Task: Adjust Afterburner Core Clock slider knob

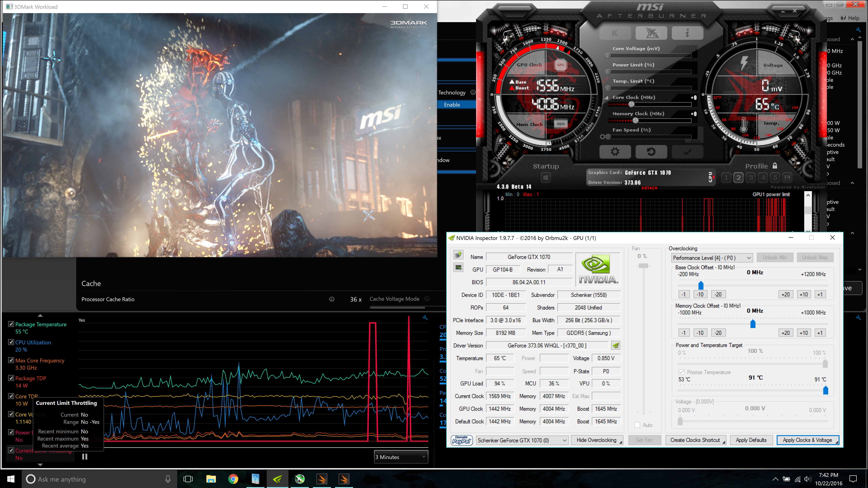Action: (631, 104)
